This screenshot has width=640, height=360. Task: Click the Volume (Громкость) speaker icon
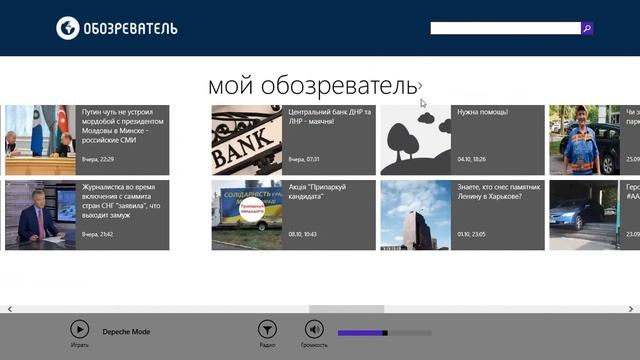(x=314, y=329)
